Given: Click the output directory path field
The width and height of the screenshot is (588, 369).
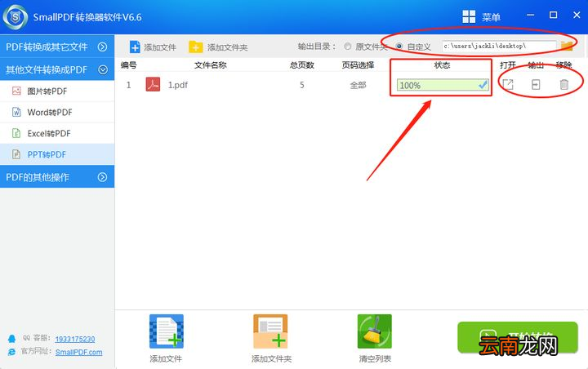Looking at the screenshot, I should [499, 47].
